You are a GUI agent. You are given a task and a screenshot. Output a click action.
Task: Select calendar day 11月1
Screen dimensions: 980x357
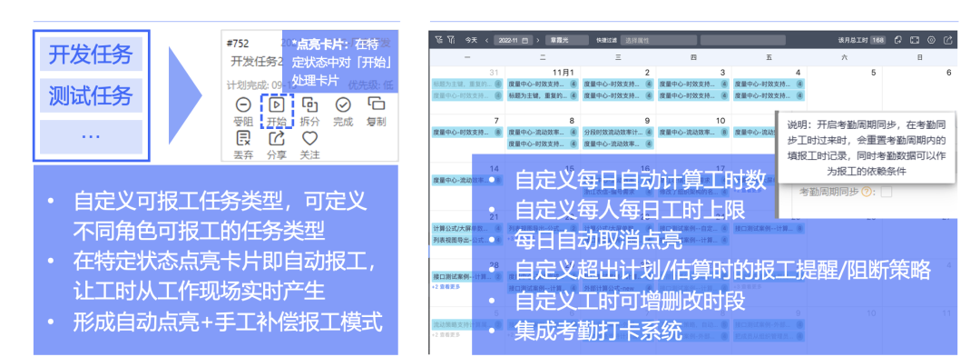pyautogui.click(x=563, y=73)
